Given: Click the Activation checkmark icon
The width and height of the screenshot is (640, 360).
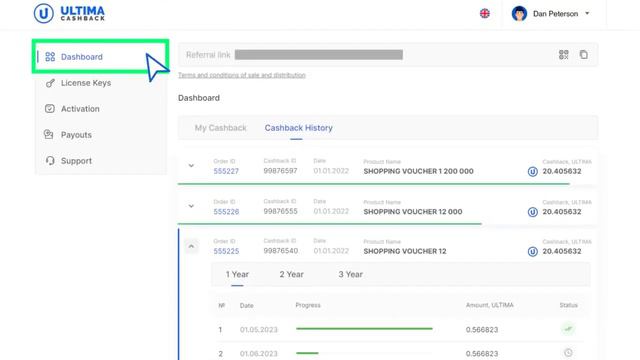Looking at the screenshot, I should pos(50,109).
